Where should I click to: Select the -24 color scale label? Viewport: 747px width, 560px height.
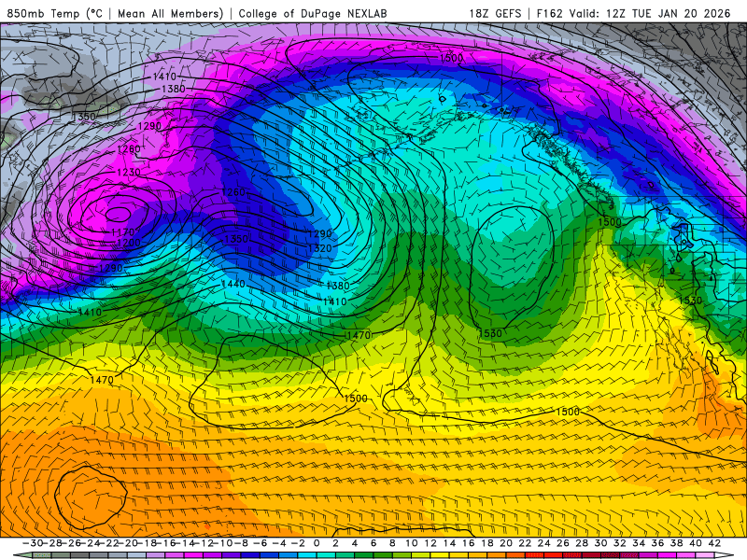pos(90,543)
